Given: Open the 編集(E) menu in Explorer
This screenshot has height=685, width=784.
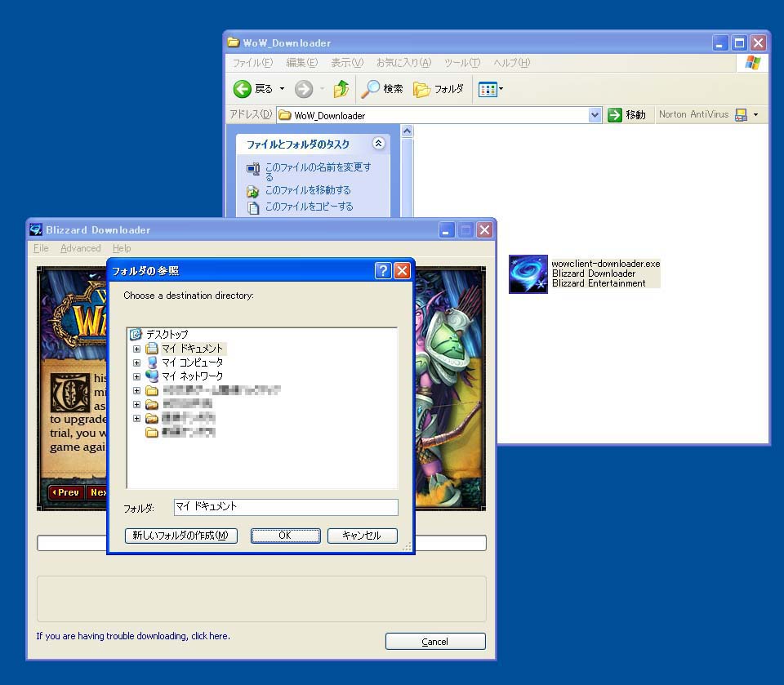Looking at the screenshot, I should pos(301,63).
